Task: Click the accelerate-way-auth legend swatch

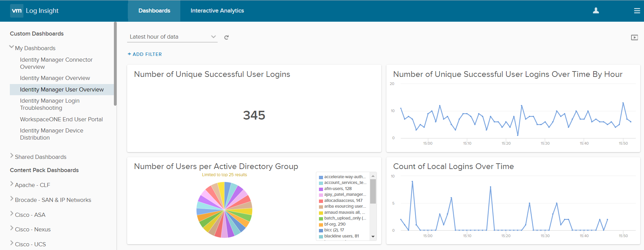Action: point(321,177)
